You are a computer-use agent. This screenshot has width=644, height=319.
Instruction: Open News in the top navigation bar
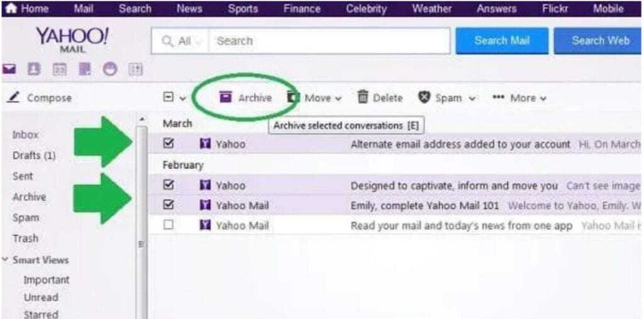[x=189, y=9]
